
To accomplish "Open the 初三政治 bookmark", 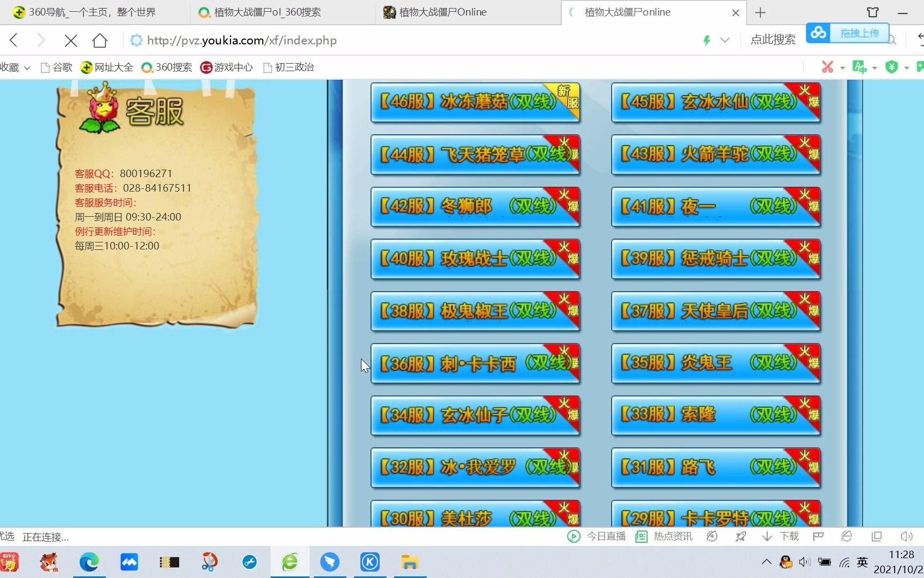I will click(288, 67).
